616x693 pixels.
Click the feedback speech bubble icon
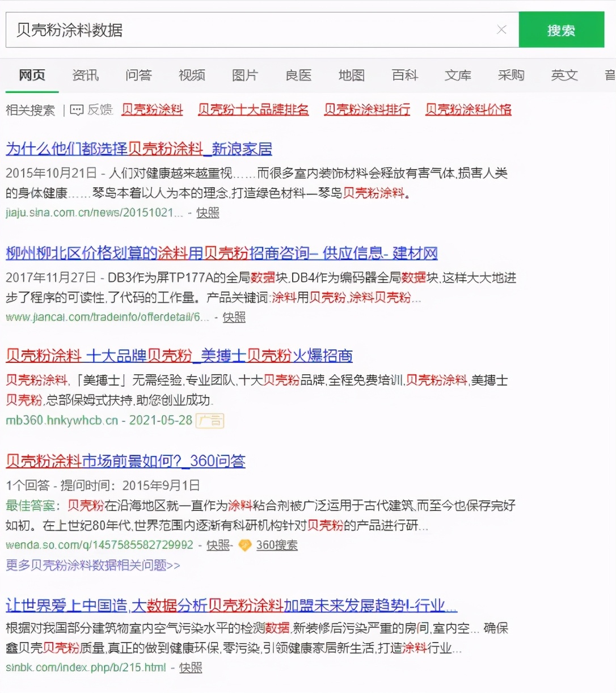(77, 110)
